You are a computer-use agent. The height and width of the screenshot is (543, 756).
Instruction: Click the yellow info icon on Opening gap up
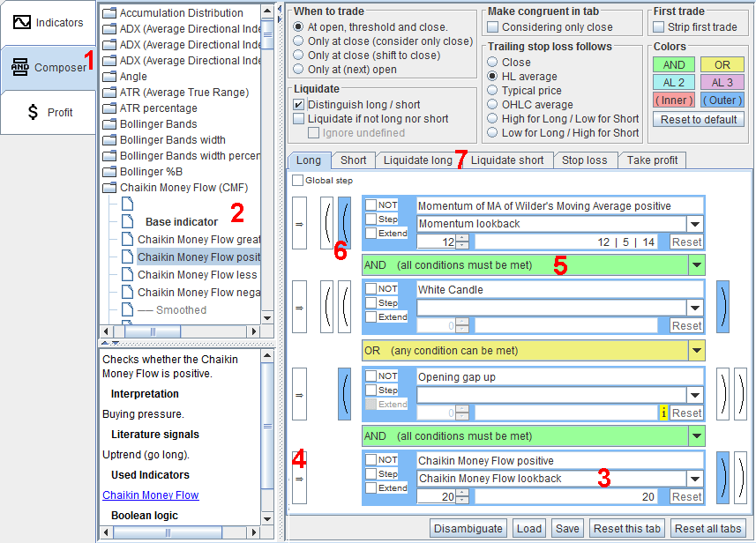663,413
